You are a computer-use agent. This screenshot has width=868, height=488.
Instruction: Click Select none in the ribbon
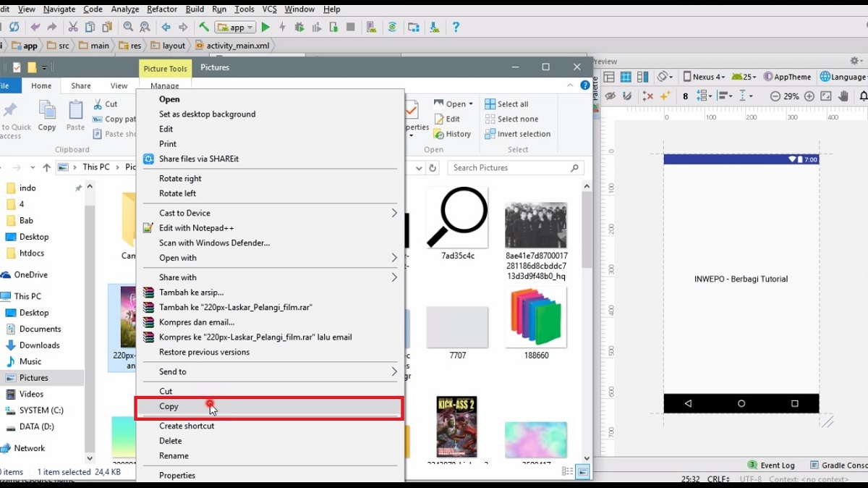[514, 119]
